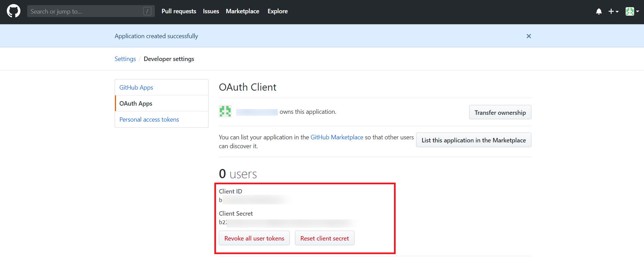Open the GitHub Marketplace link
Screen dimensions: 644x263
[x=337, y=137]
